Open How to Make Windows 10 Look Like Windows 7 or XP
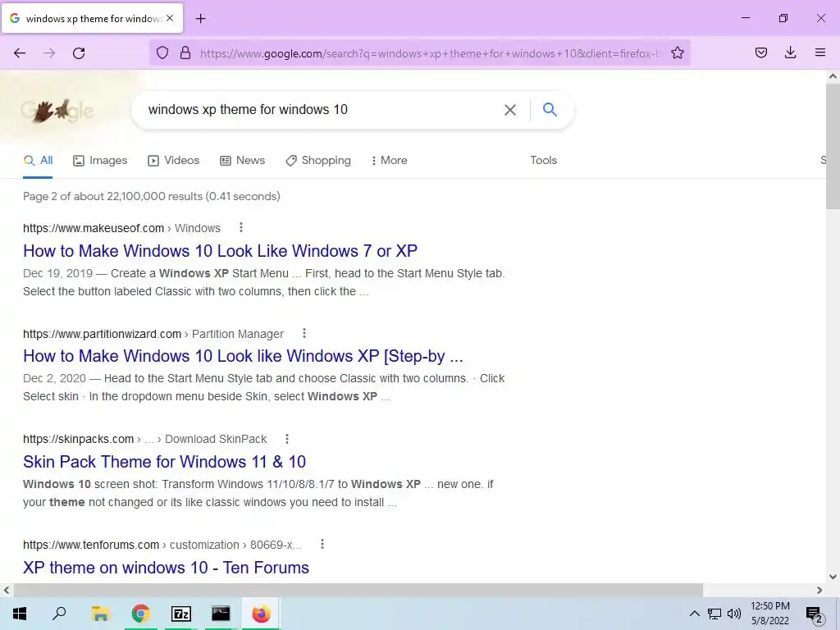The width and height of the screenshot is (840, 630). pos(220,251)
